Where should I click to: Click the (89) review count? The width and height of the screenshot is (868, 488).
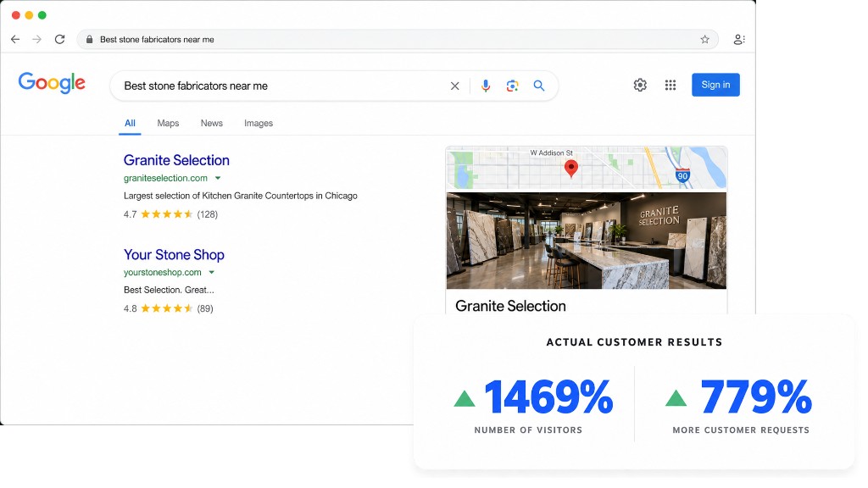tap(205, 308)
